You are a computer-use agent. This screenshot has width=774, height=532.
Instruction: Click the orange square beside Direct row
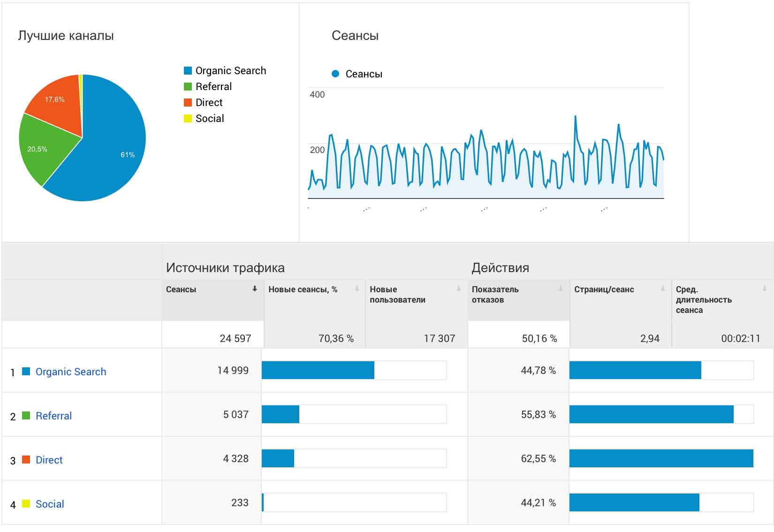click(x=26, y=460)
